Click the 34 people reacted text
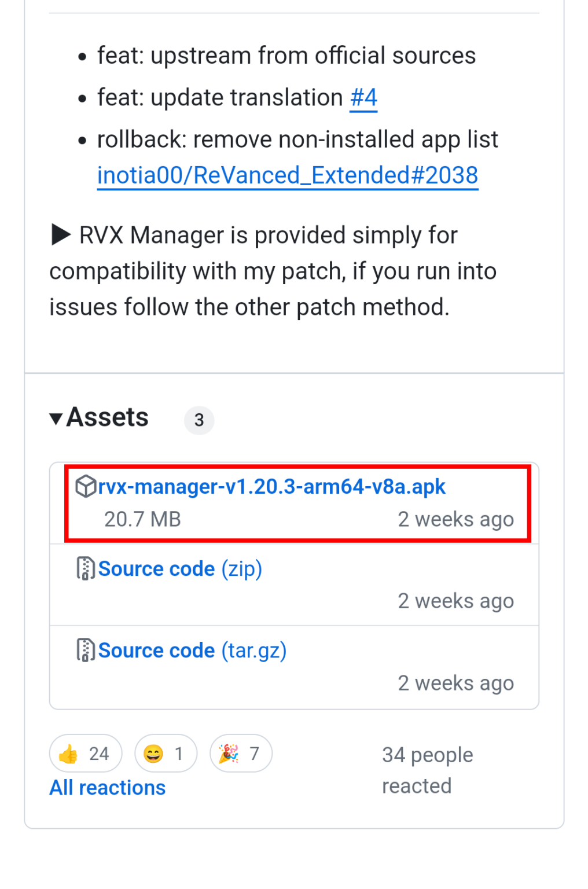The height and width of the screenshot is (889, 588). click(427, 770)
